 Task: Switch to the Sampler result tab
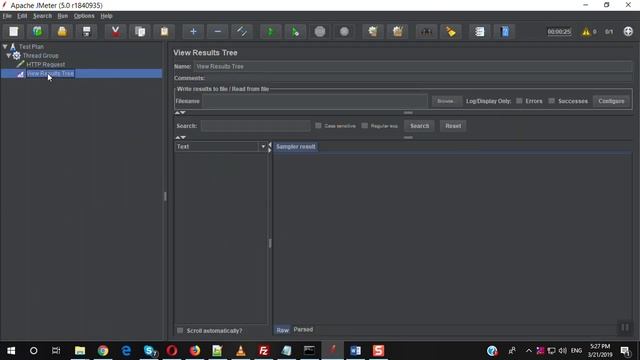pyautogui.click(x=296, y=147)
